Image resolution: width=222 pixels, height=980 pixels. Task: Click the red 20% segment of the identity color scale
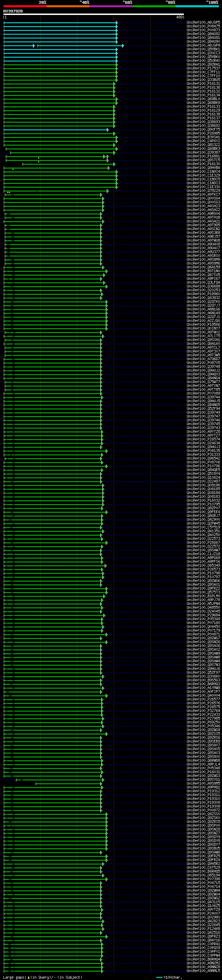pyautogui.click(x=25, y=6)
